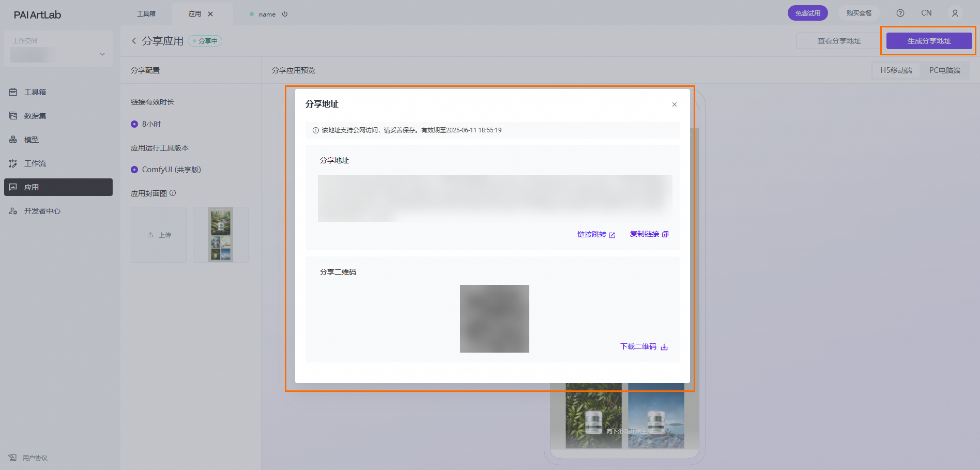Click the 上传 cover upload box
Viewport: 980px width, 470px height.
[x=159, y=235]
